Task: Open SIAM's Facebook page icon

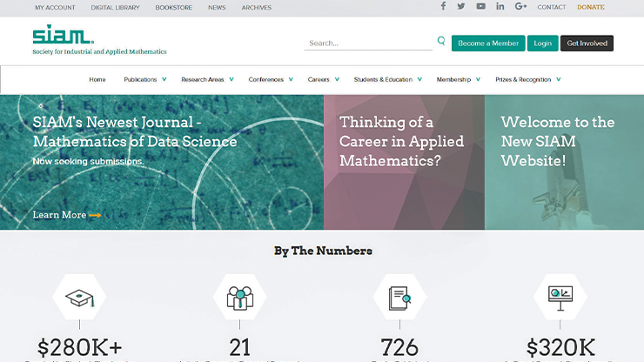Action: point(443,7)
